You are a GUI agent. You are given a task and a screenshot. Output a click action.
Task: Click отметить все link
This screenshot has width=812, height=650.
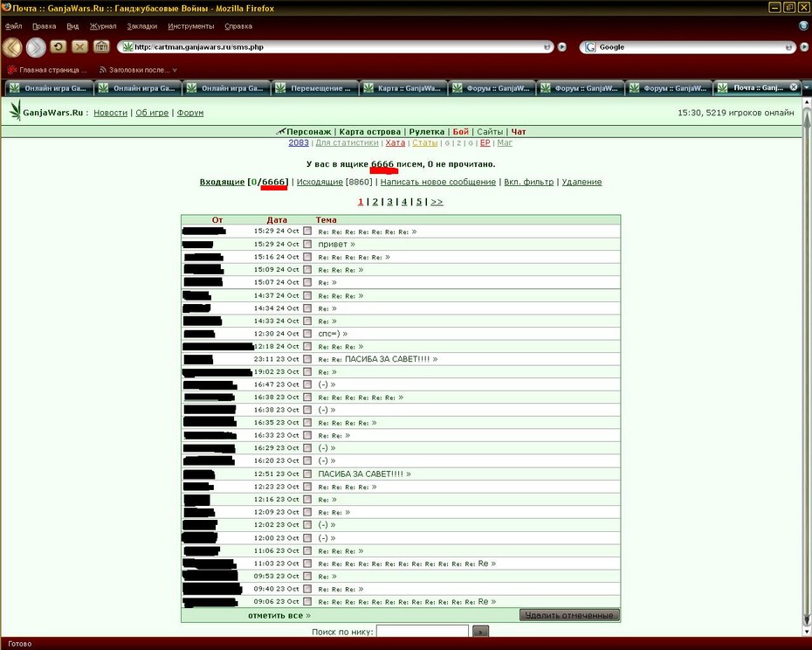pos(279,615)
